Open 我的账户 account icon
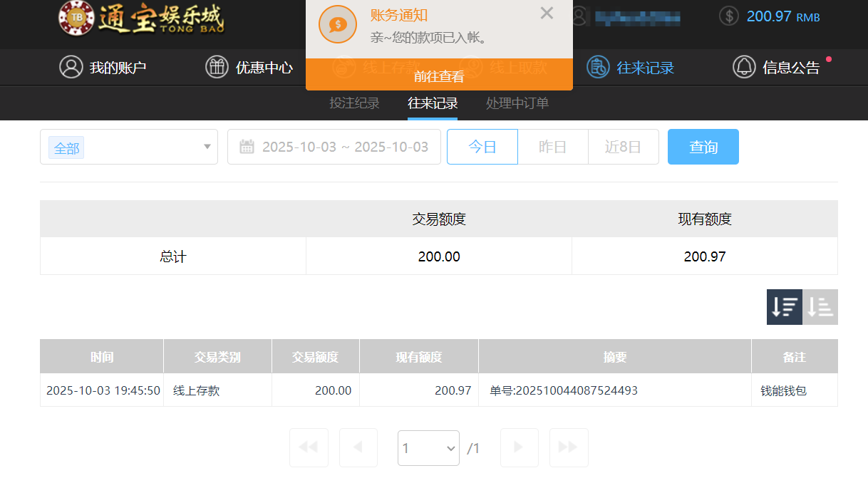Screen dimensions: 868x478 (x=71, y=67)
